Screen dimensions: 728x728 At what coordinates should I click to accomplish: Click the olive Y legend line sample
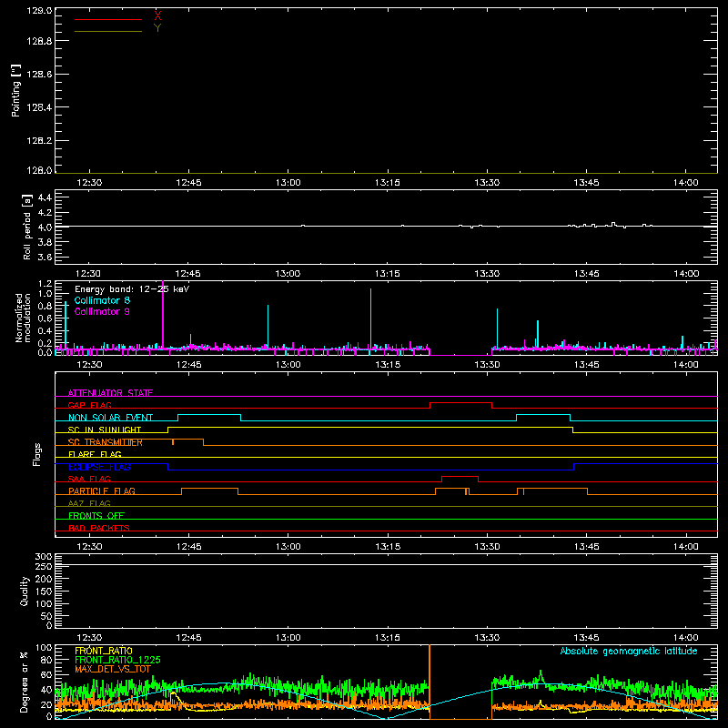tap(108, 31)
